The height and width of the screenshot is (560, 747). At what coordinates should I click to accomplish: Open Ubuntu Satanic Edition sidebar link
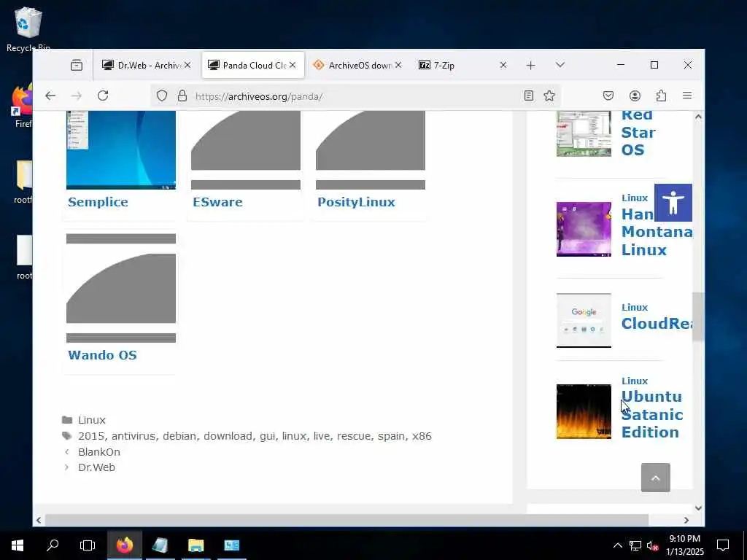pos(652,414)
